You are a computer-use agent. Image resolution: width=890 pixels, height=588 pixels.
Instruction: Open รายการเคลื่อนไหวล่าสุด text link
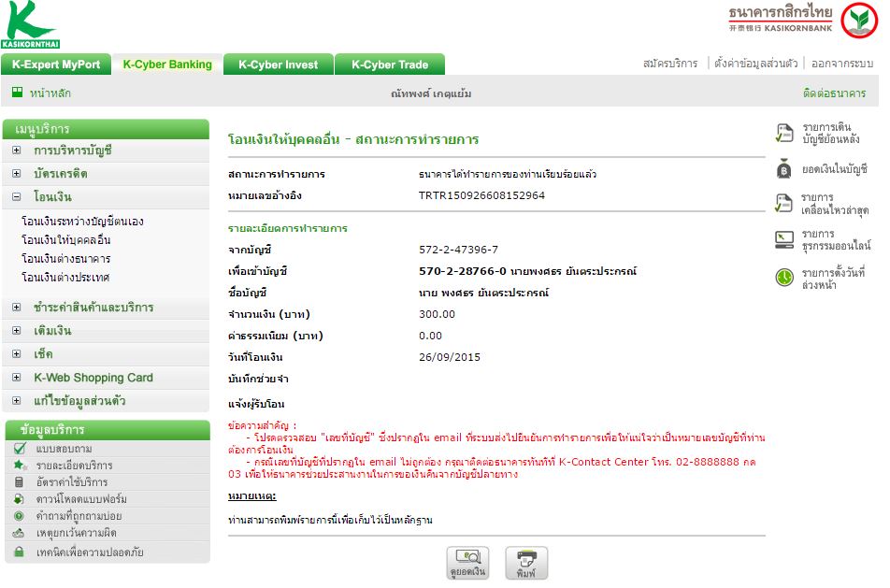(835, 204)
